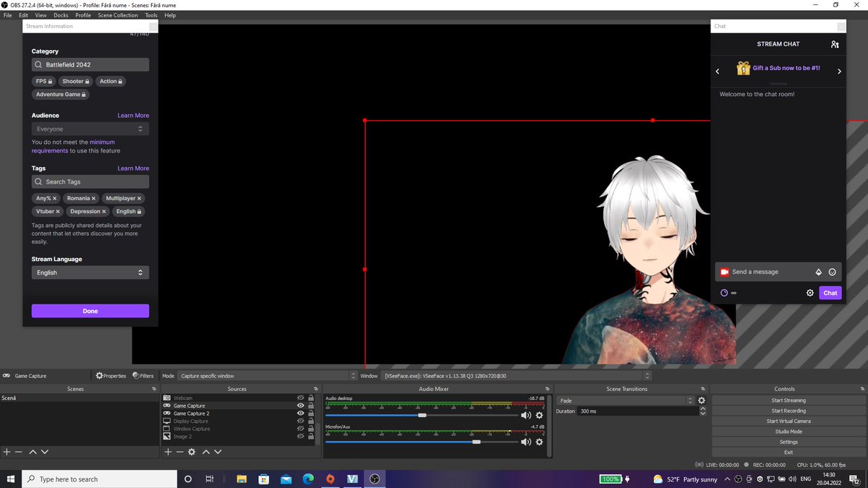Show the Image 2 source
The image size is (868, 488).
(300, 437)
